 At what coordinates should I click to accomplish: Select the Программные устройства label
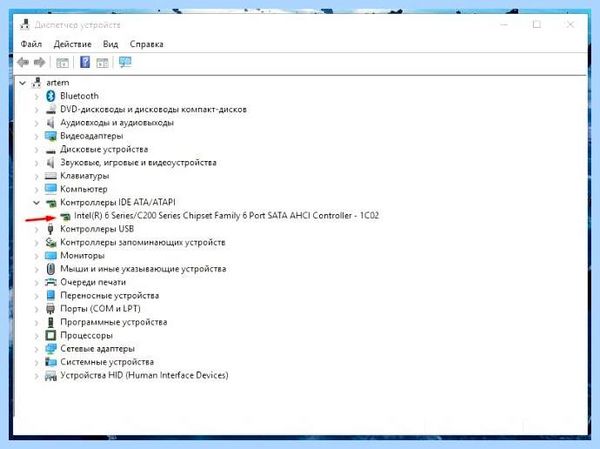[114, 322]
